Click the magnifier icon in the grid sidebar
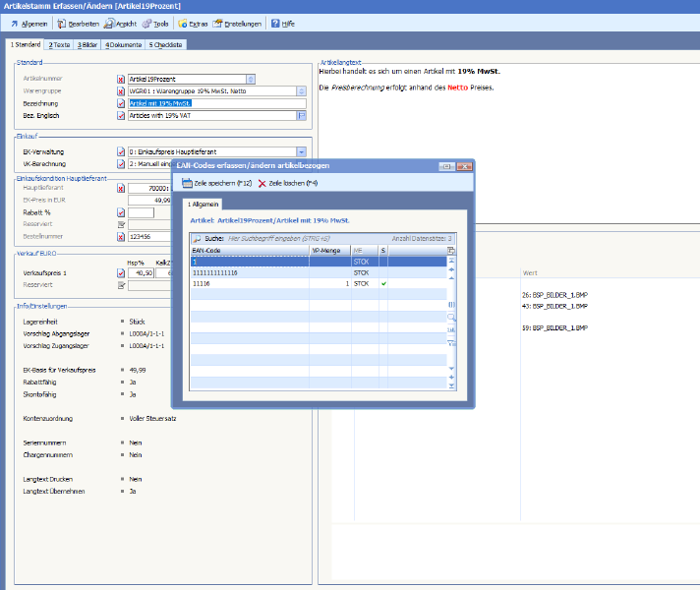Viewport: 700px width, 590px height. (x=451, y=319)
